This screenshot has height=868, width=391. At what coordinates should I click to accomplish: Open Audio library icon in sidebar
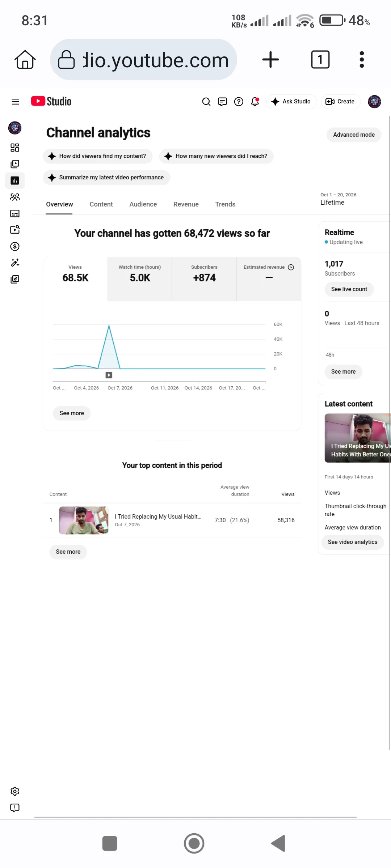[x=15, y=279]
